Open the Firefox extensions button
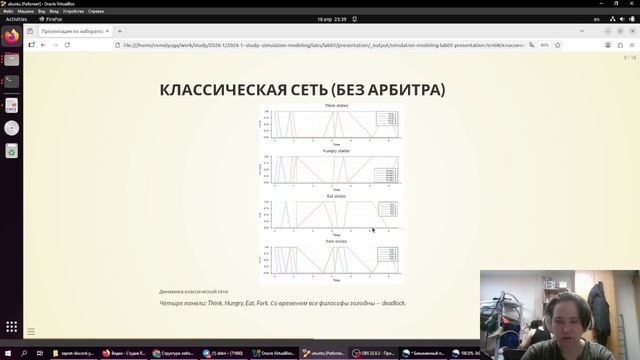The image size is (640, 360). (620, 45)
